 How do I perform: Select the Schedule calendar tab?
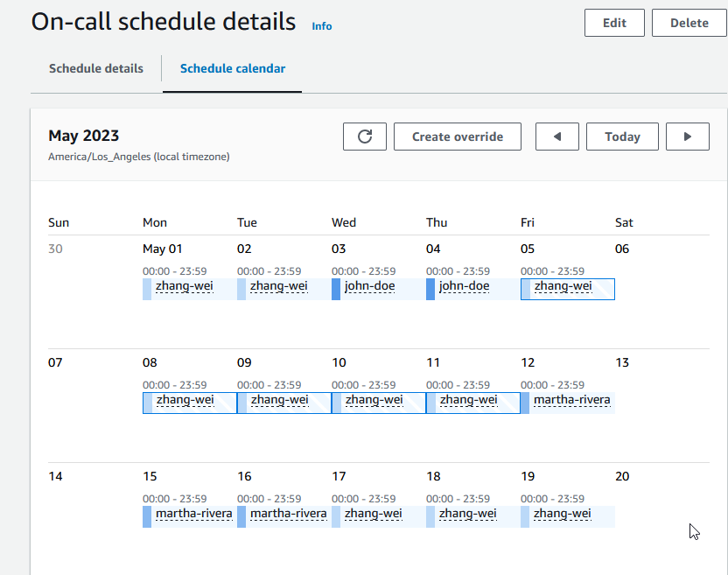pyautogui.click(x=232, y=67)
